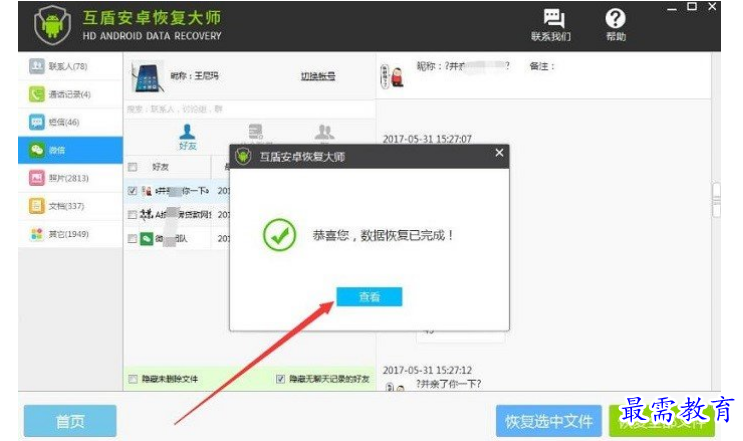
Task: Enable 隐藏未删除文件 checkbox
Action: (133, 379)
